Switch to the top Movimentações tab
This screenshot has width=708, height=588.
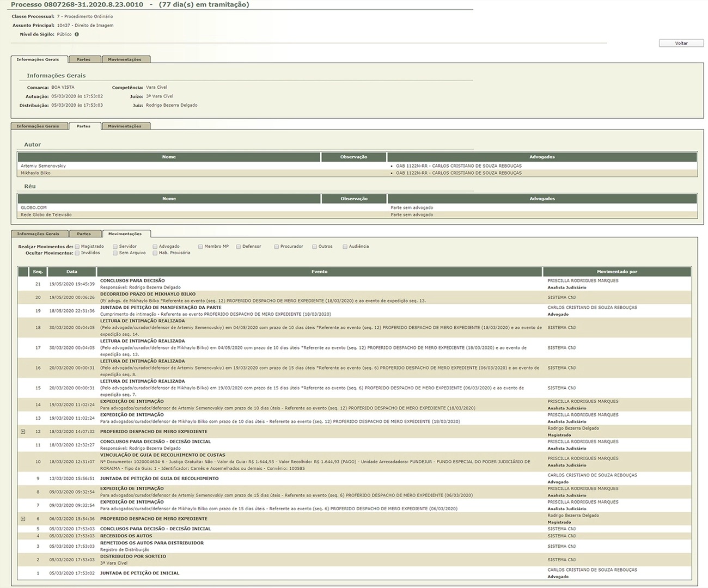click(x=124, y=59)
